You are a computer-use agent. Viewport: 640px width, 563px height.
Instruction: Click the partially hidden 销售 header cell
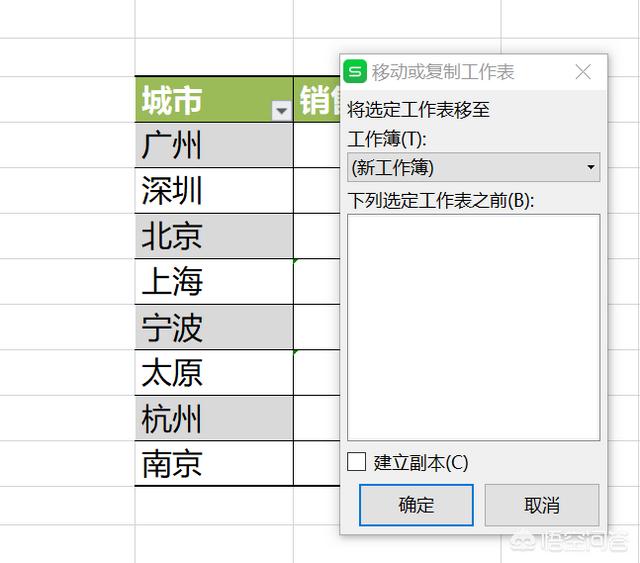tap(317, 99)
